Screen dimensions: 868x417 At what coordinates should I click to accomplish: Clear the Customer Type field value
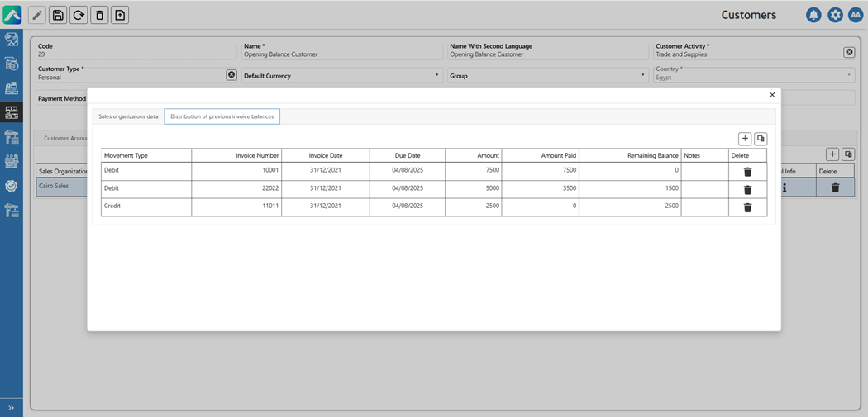(231, 75)
